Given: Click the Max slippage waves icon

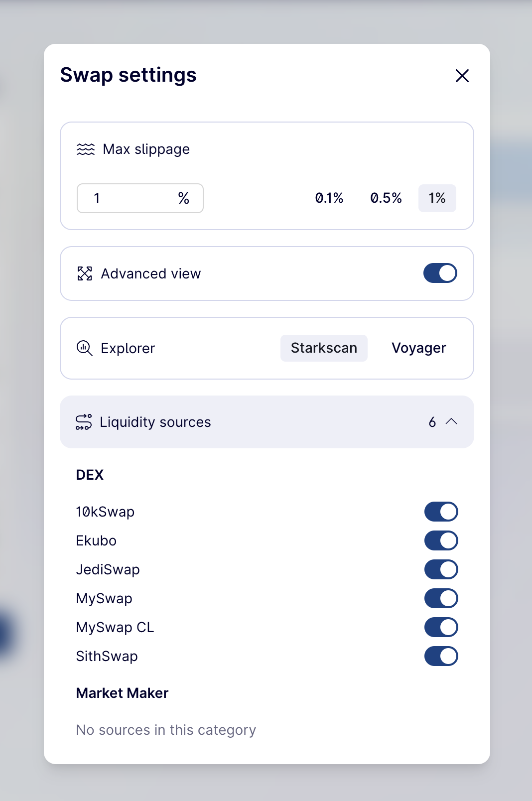Looking at the screenshot, I should pyautogui.click(x=86, y=149).
